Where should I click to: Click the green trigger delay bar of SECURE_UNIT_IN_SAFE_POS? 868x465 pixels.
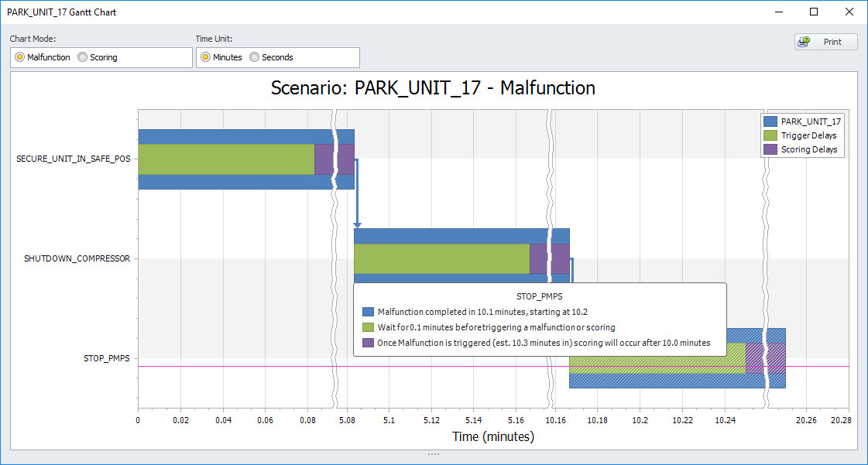click(226, 159)
